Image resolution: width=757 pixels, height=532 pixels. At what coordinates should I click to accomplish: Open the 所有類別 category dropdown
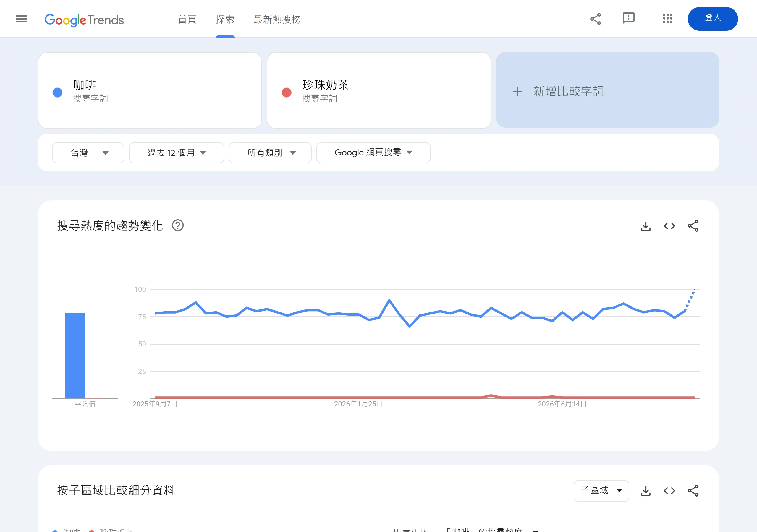(270, 153)
